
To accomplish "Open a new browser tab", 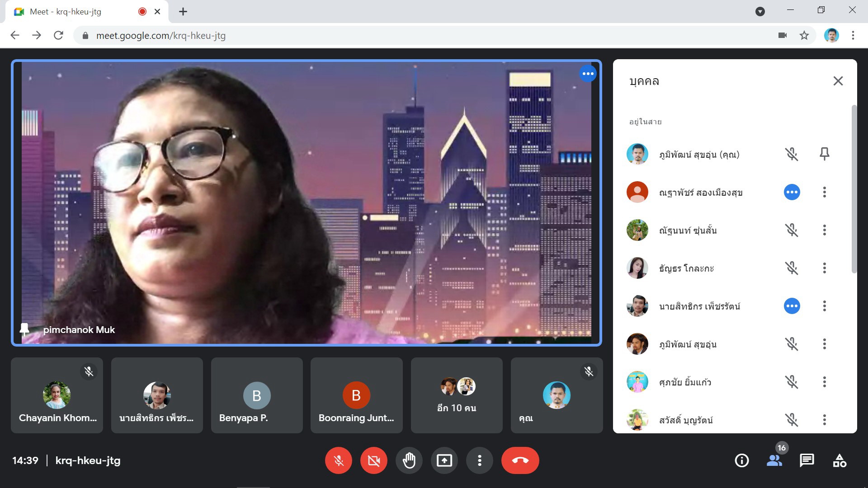I will click(x=183, y=12).
